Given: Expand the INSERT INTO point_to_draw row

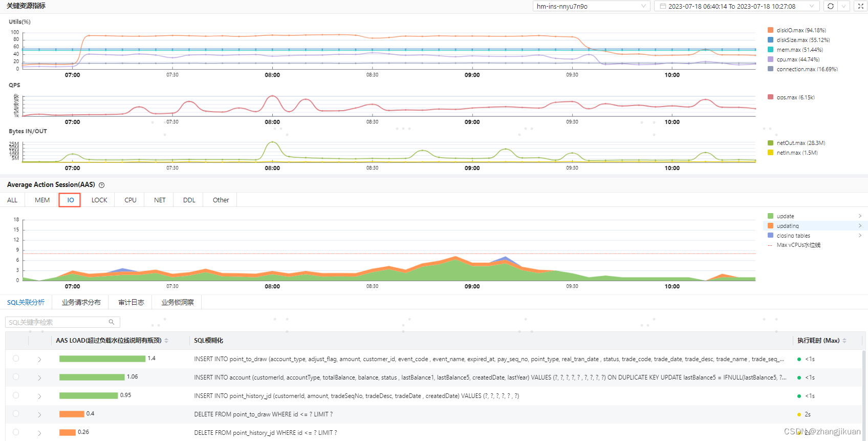Looking at the screenshot, I should (x=39, y=360).
